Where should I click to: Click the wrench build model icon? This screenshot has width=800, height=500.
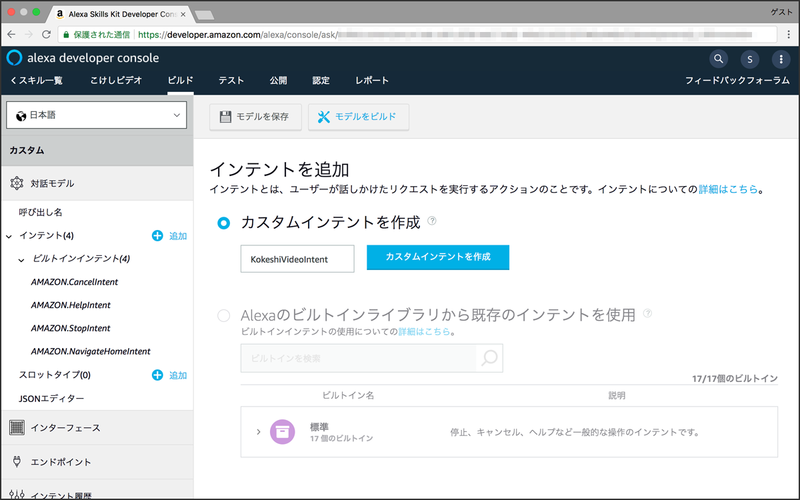click(323, 117)
